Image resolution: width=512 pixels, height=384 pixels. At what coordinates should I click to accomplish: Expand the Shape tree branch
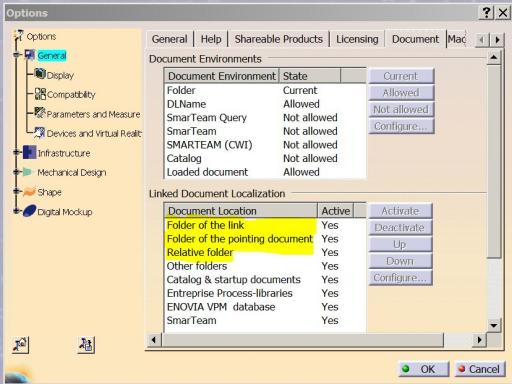pos(16,191)
